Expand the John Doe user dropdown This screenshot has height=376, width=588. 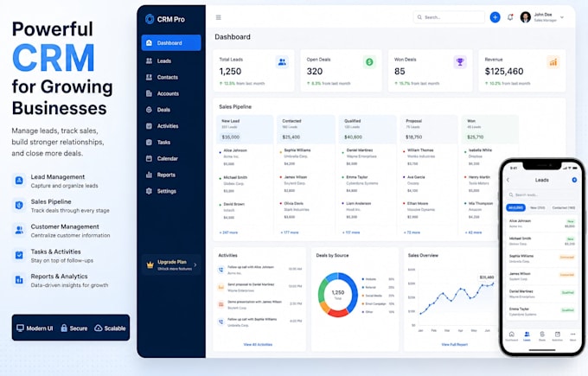pos(562,17)
